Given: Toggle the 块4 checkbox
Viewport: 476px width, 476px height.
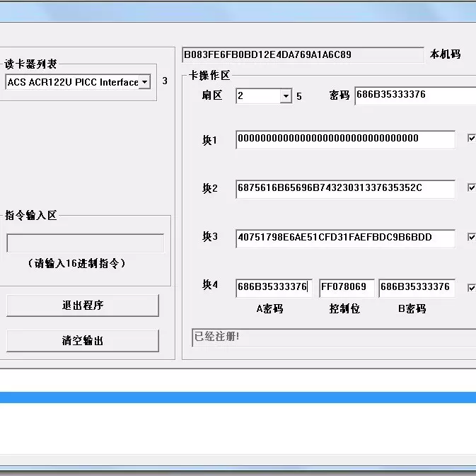Looking at the screenshot, I should (472, 287).
